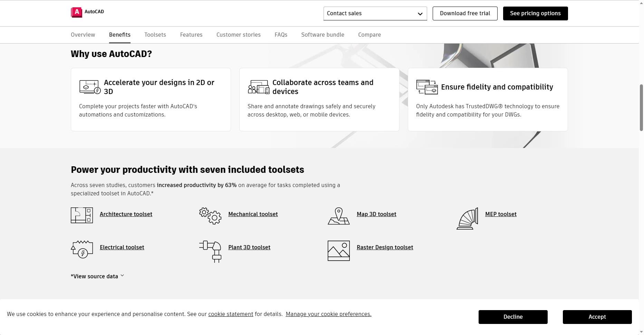Click text 'Only Autodesk has TrustedDWG® technology'
The image size is (644, 335).
pos(474,106)
